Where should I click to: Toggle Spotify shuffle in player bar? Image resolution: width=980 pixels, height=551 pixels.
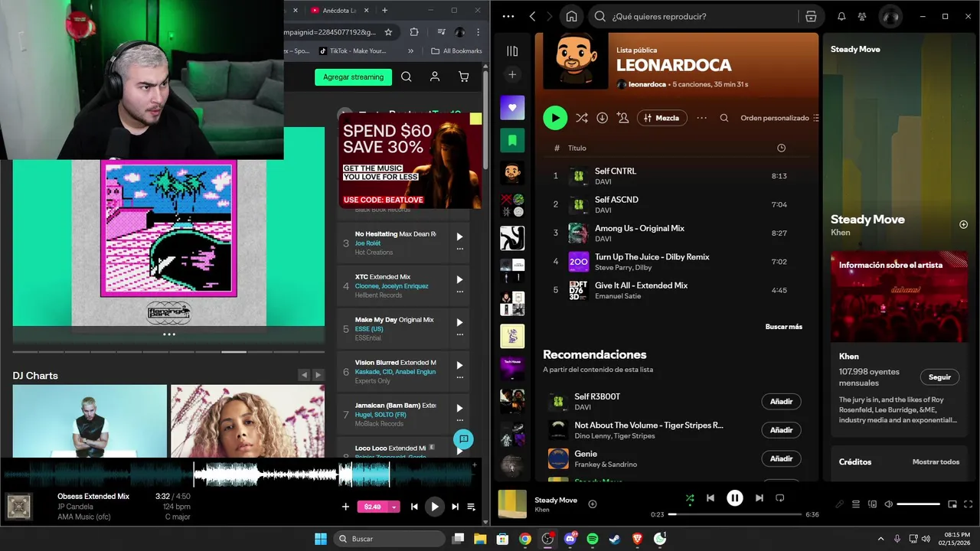tap(690, 498)
